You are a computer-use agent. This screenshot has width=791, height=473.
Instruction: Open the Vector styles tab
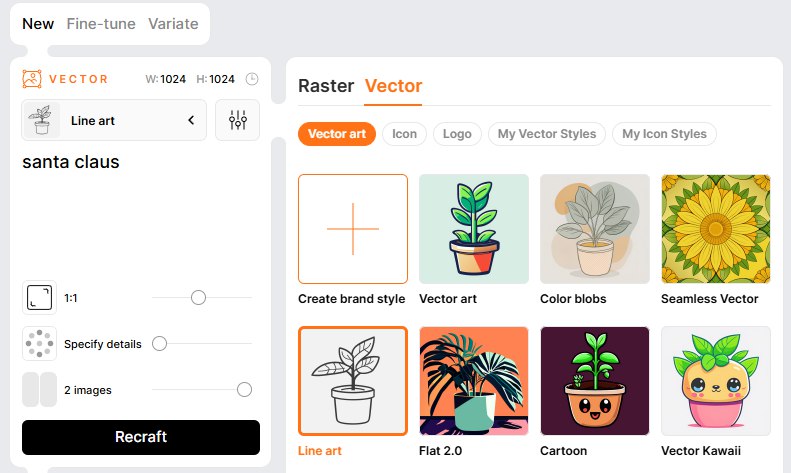[393, 86]
